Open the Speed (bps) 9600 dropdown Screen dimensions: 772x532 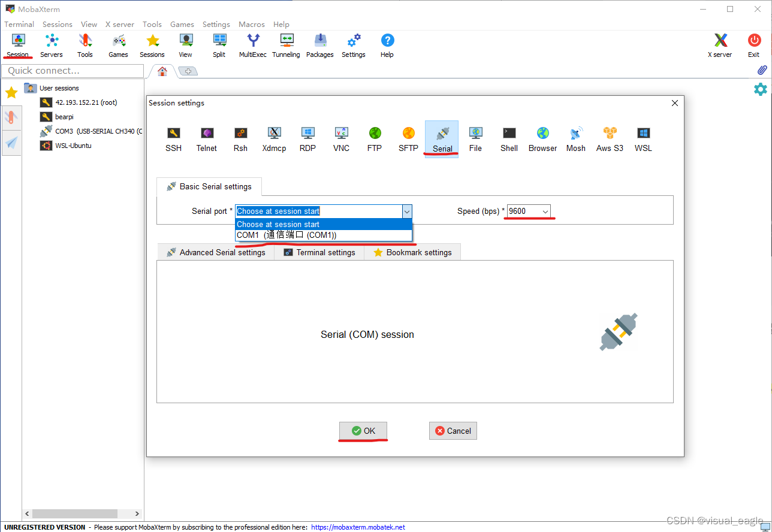click(x=529, y=211)
